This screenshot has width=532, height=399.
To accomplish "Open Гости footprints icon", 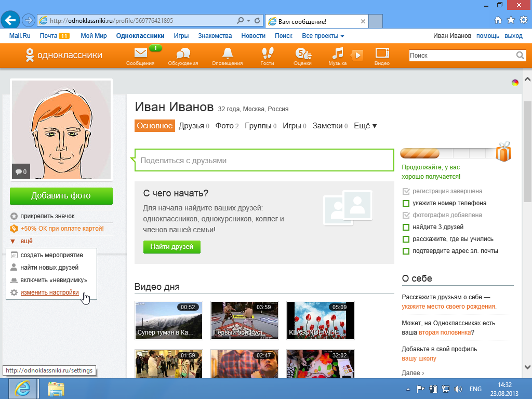I will point(267,54).
